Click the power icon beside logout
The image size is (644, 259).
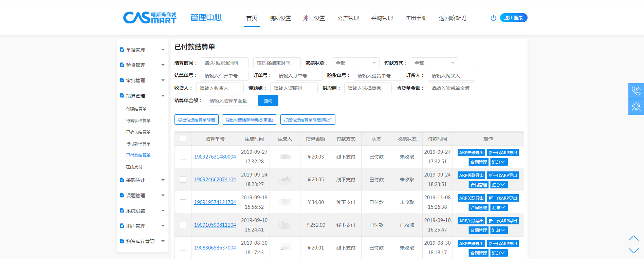click(x=493, y=18)
